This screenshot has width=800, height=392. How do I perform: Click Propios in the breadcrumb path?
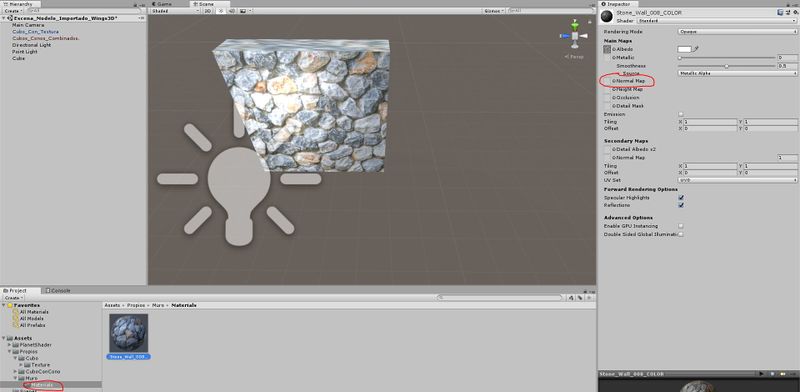pyautogui.click(x=135, y=305)
